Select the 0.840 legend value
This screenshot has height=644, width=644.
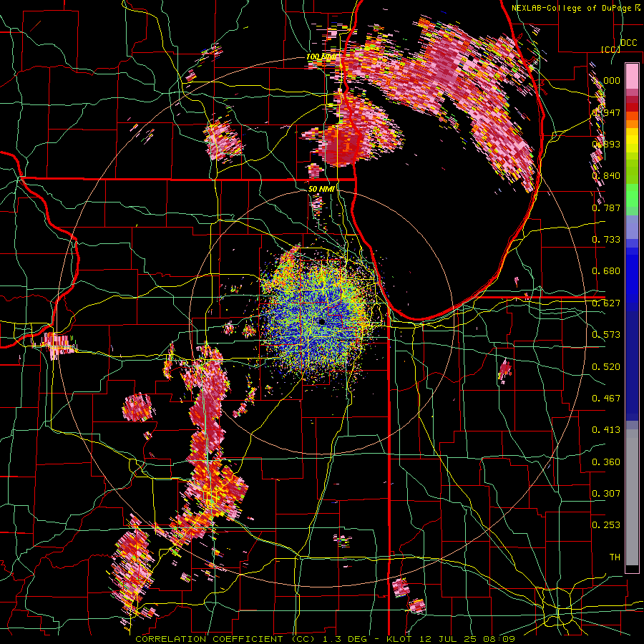coord(606,176)
